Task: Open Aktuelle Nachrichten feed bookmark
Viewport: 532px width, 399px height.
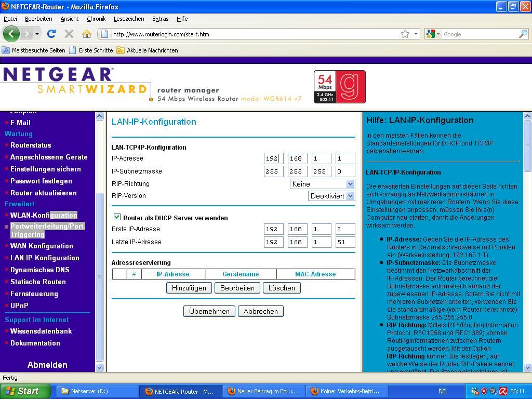Action: pyautogui.click(x=147, y=50)
